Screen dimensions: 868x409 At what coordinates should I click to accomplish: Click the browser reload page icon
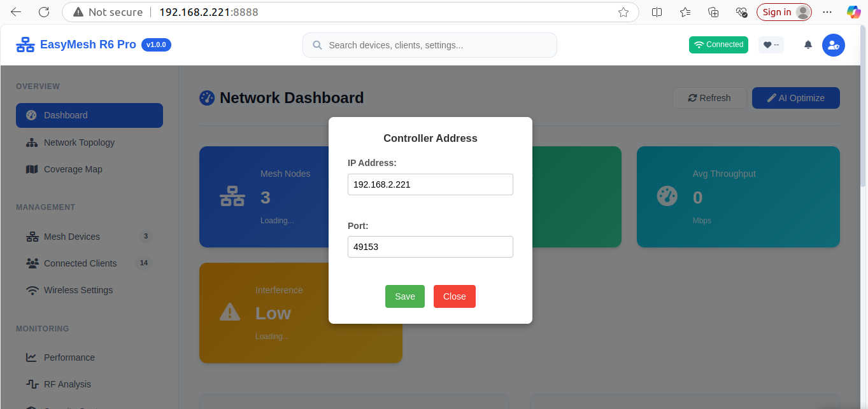pyautogui.click(x=44, y=12)
